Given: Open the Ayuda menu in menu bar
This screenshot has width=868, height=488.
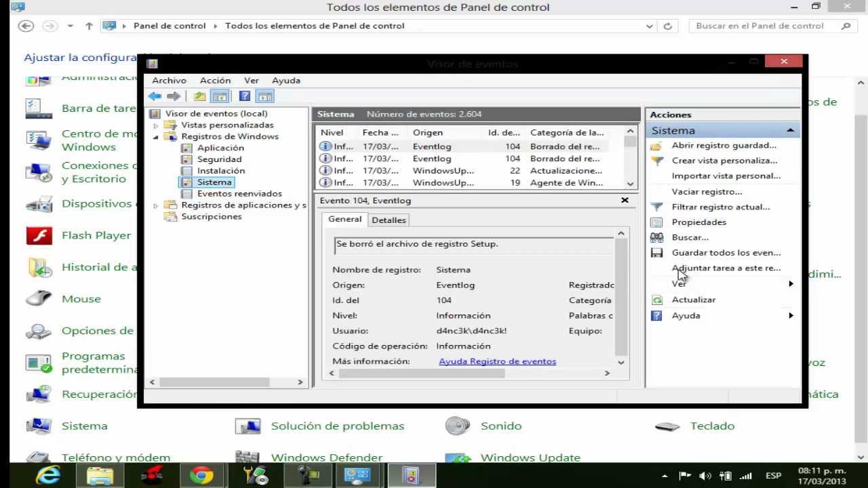Looking at the screenshot, I should (286, 80).
